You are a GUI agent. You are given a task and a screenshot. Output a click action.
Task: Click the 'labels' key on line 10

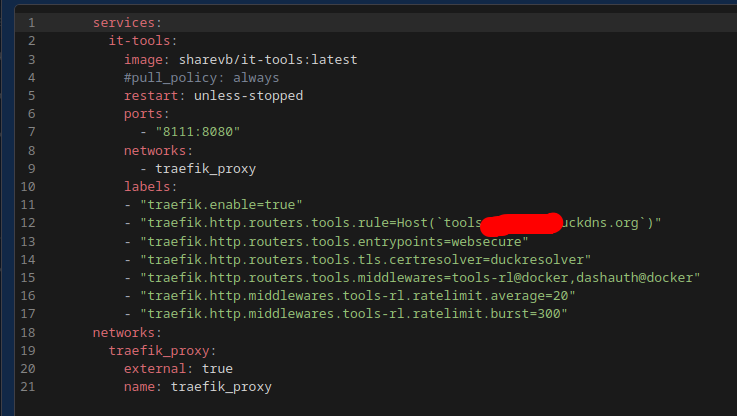pyautogui.click(x=147, y=187)
